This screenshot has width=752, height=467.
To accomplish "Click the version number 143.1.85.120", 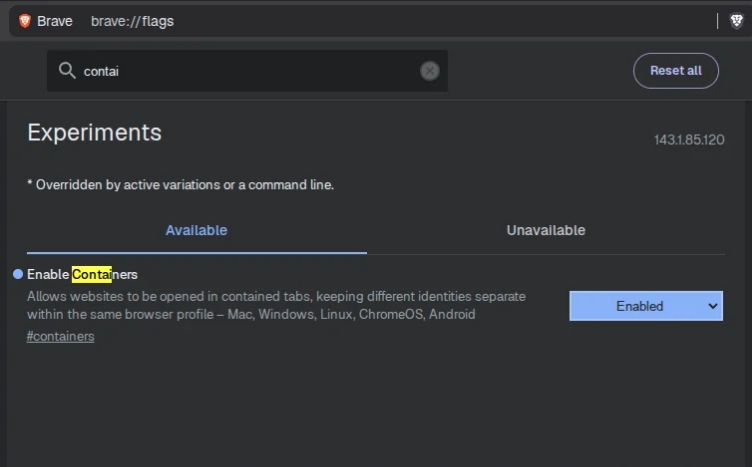I will [x=689, y=140].
